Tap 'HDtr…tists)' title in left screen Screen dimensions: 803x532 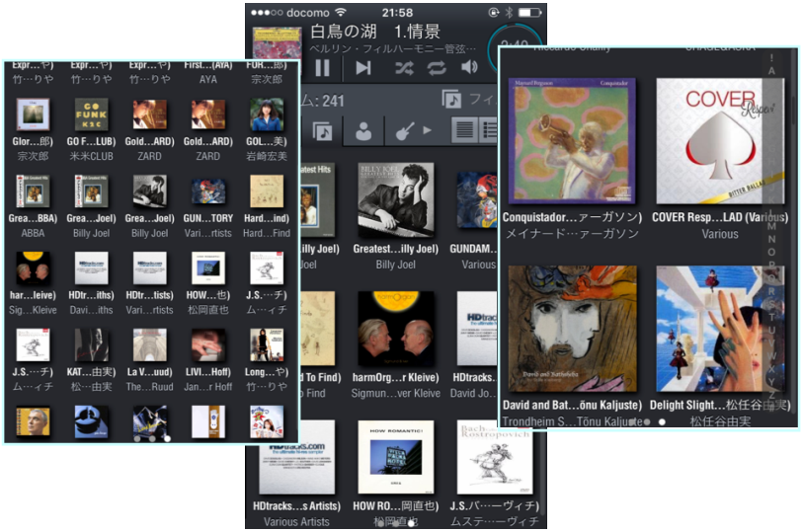pos(149,295)
